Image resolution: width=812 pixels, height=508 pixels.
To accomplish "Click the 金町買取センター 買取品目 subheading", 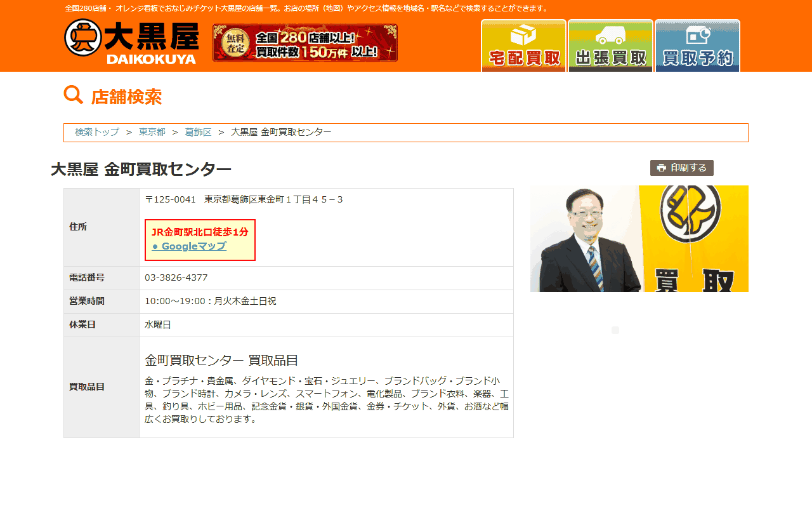I will pos(221,361).
